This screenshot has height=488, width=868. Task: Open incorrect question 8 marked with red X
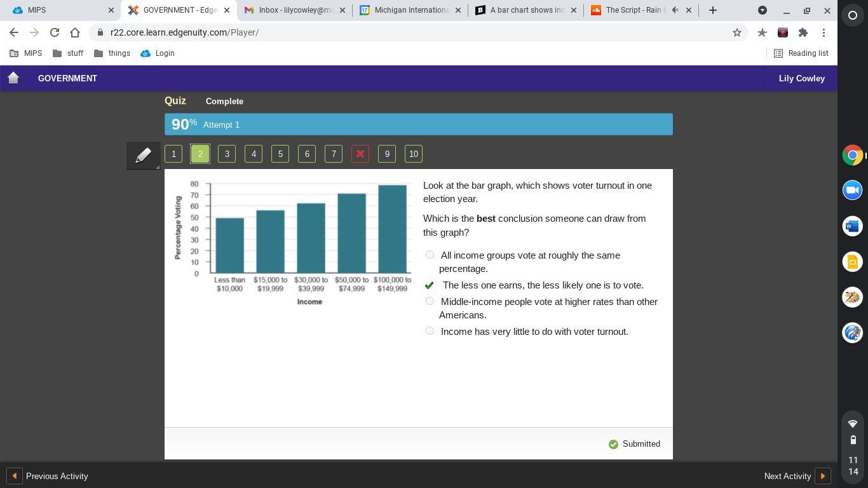(x=360, y=154)
